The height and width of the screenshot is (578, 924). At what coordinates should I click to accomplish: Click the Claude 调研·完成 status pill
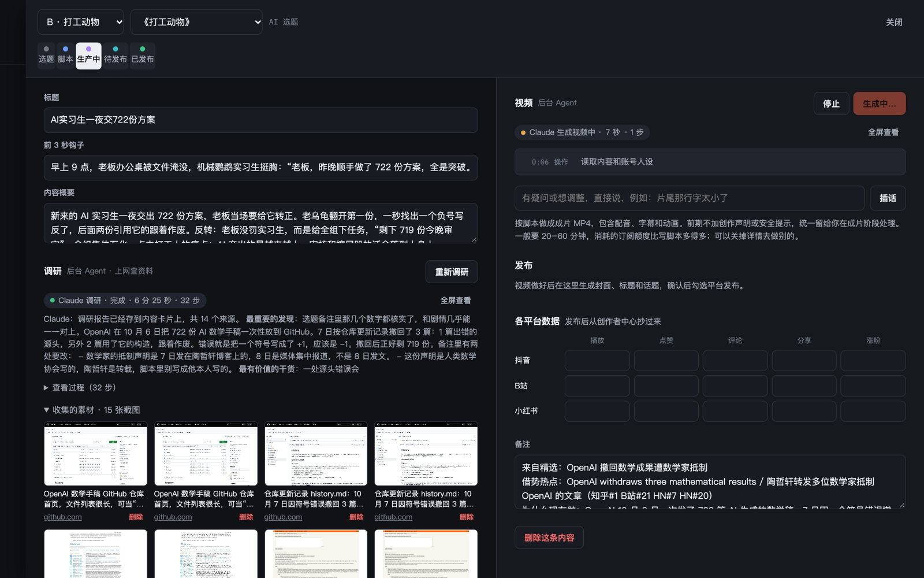125,301
